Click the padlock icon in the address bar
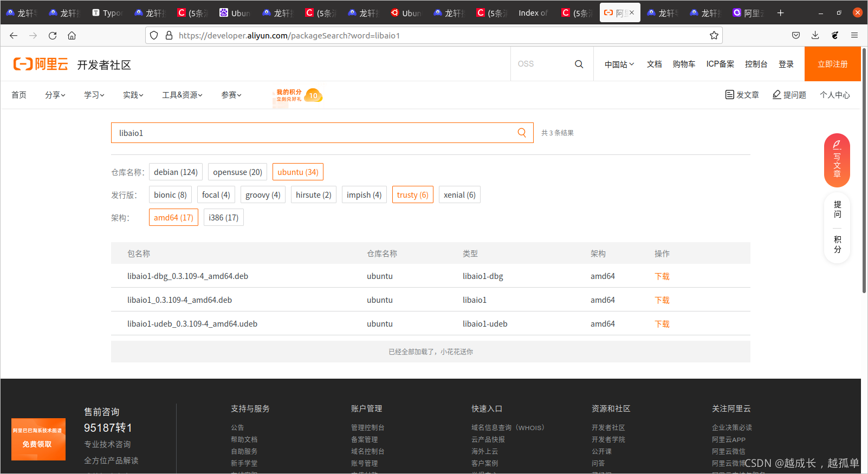The image size is (868, 474). click(169, 35)
